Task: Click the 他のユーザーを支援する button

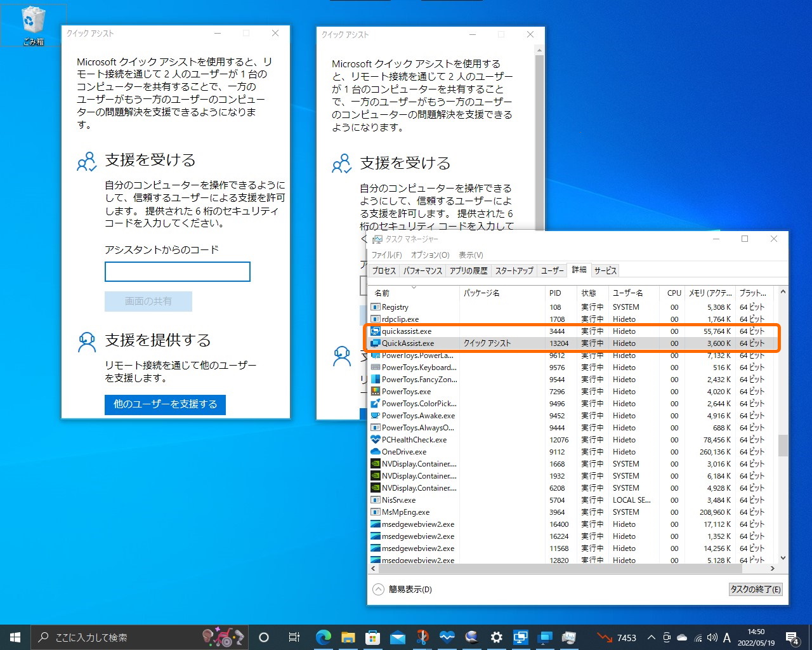Action: tap(165, 404)
